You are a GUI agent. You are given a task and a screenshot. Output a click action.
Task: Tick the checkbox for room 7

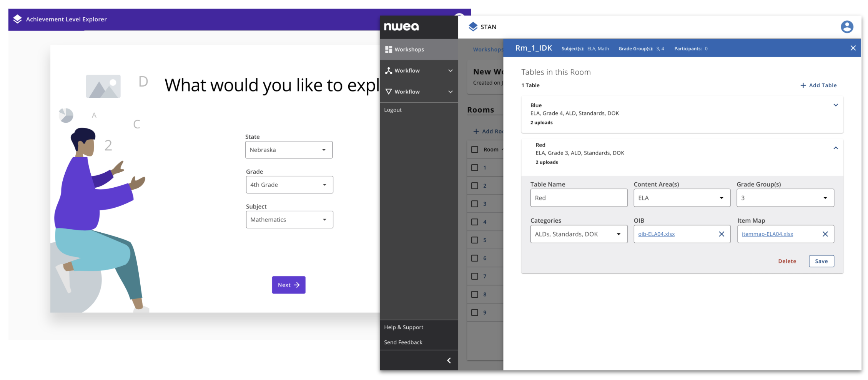tap(475, 276)
